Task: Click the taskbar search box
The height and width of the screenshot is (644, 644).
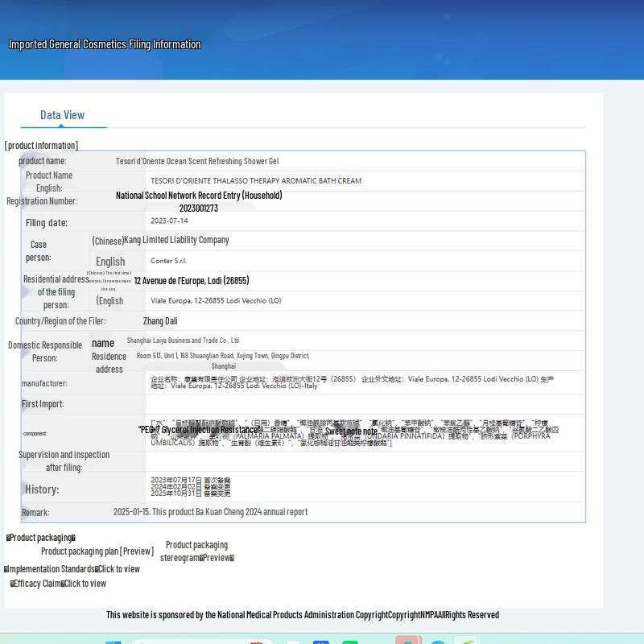Action: pos(201,641)
